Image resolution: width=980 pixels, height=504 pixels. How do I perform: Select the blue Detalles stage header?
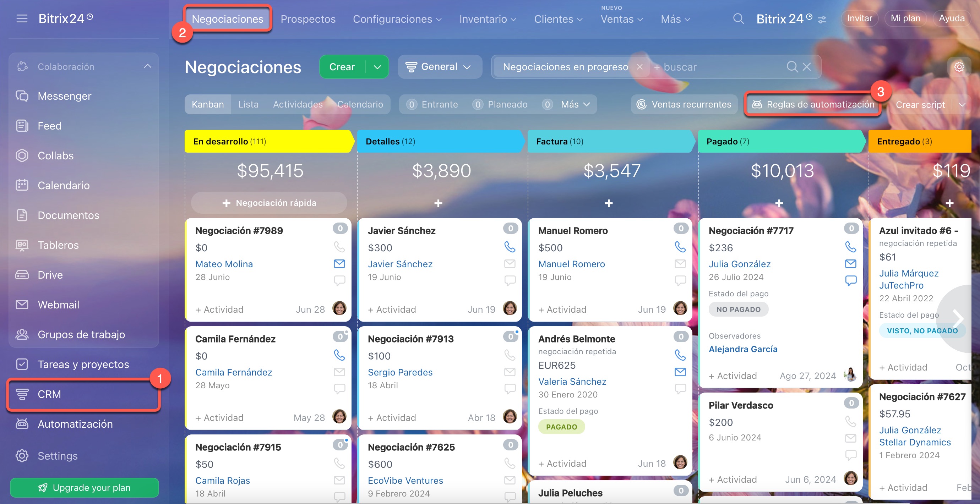tap(441, 142)
